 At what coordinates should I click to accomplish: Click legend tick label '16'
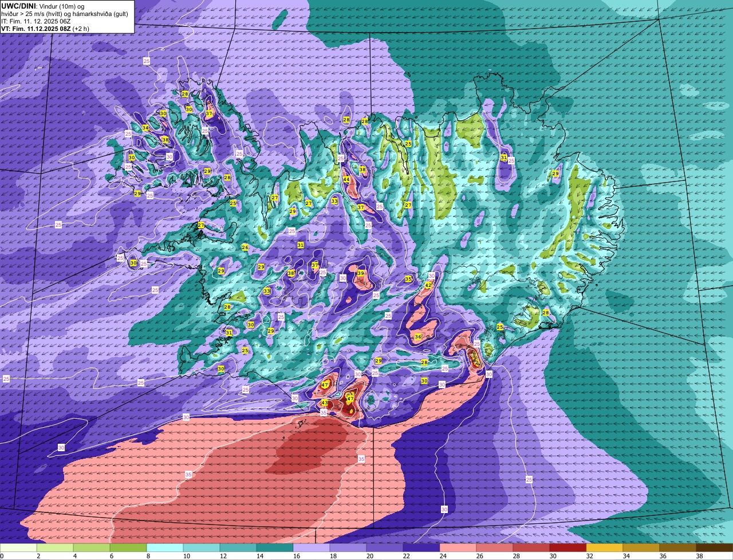pos(297,556)
